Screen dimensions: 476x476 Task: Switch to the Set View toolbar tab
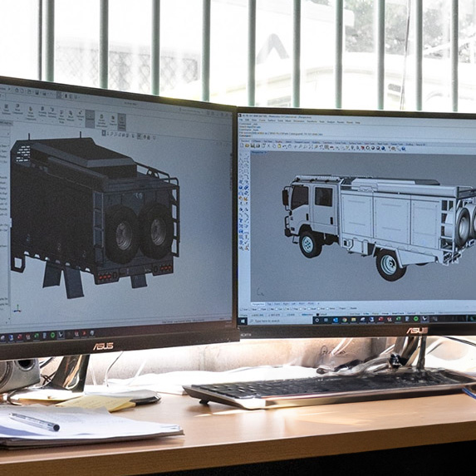268,141
